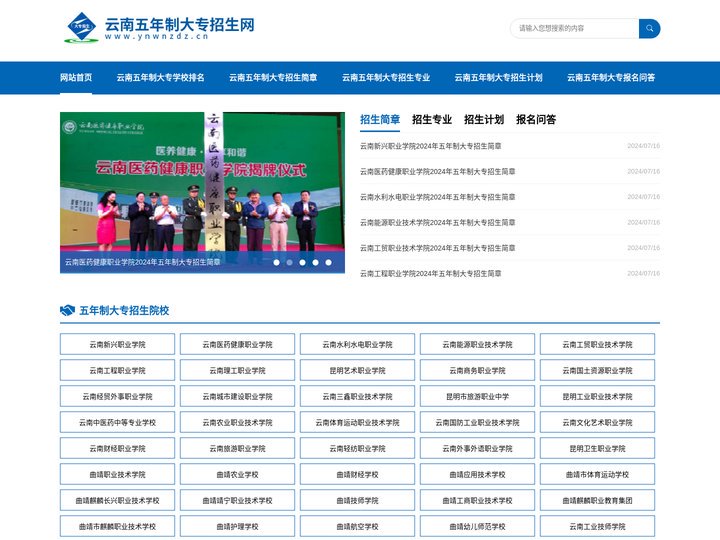Open 网站首页 in the navigation bar
The width and height of the screenshot is (720, 540).
[x=76, y=78]
